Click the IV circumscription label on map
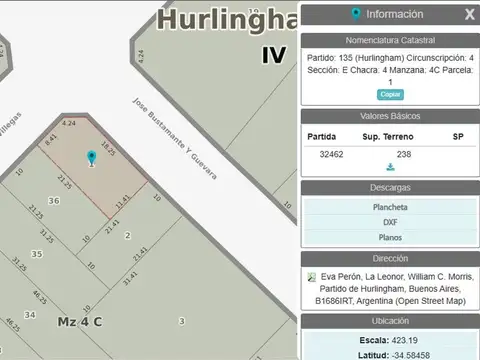This screenshot has width=480, height=360. click(274, 55)
